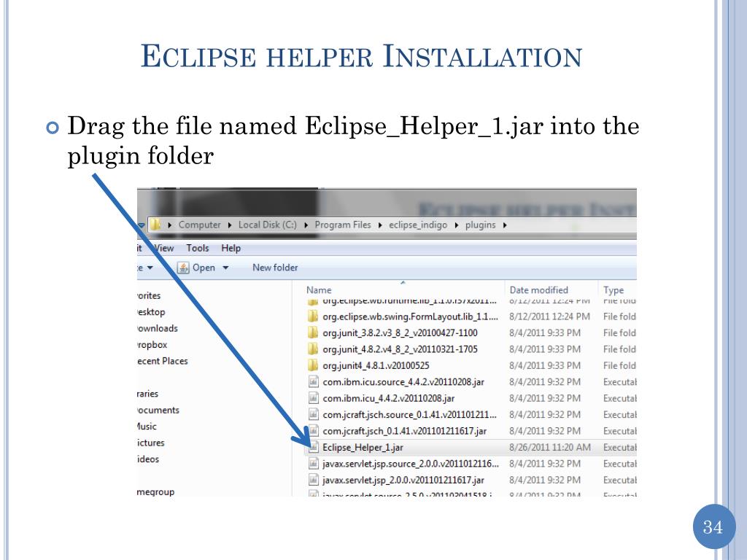
Task: Open the Help menu
Action: coord(231,248)
